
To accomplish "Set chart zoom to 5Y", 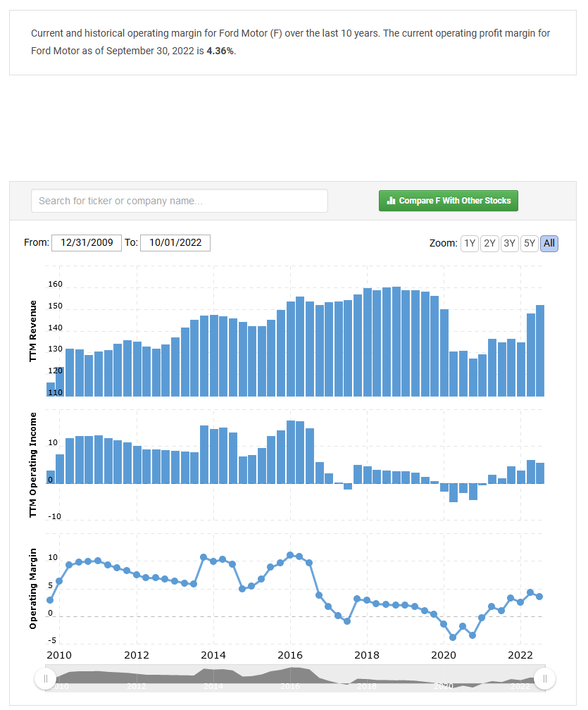I will pyautogui.click(x=529, y=244).
